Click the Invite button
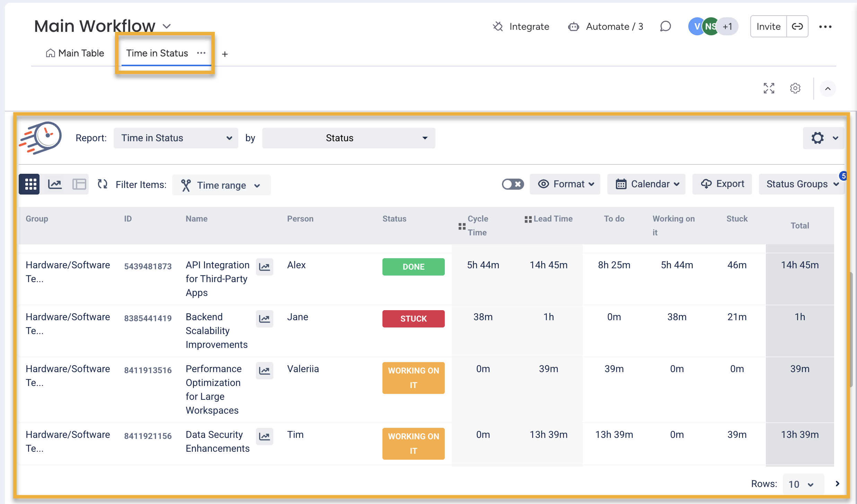This screenshot has height=504, width=857. point(768,26)
